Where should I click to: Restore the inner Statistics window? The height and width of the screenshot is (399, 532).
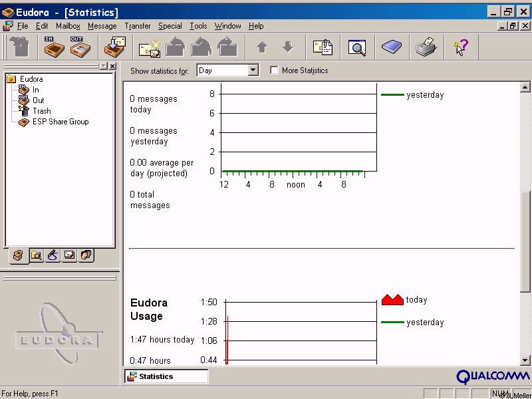point(513,26)
